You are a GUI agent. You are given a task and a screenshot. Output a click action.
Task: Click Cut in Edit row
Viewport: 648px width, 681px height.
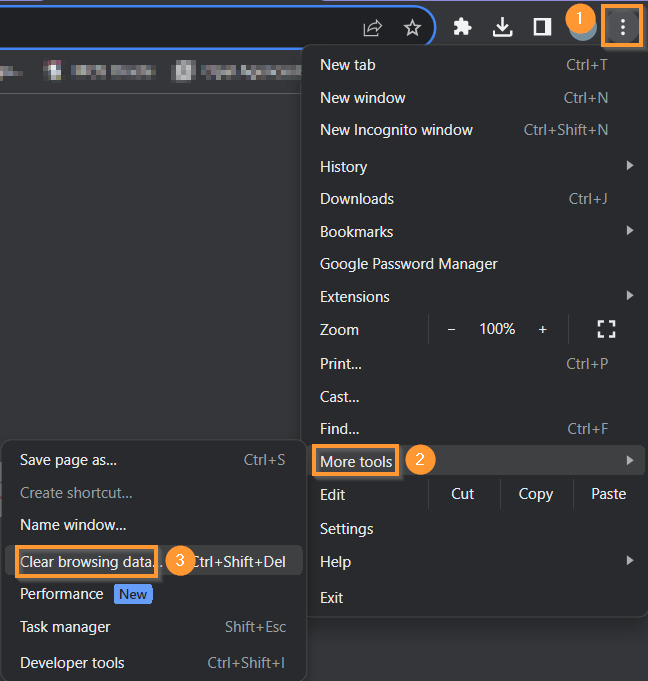tap(463, 494)
